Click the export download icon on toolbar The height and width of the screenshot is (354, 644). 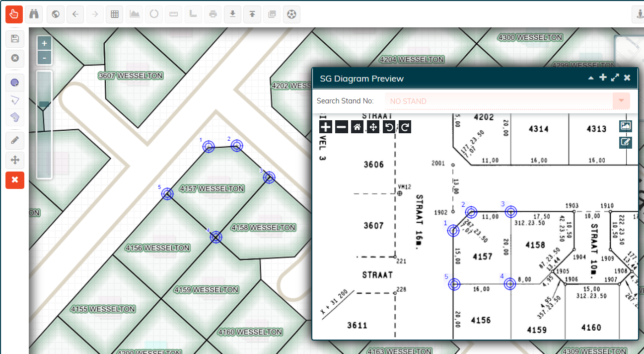pyautogui.click(x=232, y=14)
